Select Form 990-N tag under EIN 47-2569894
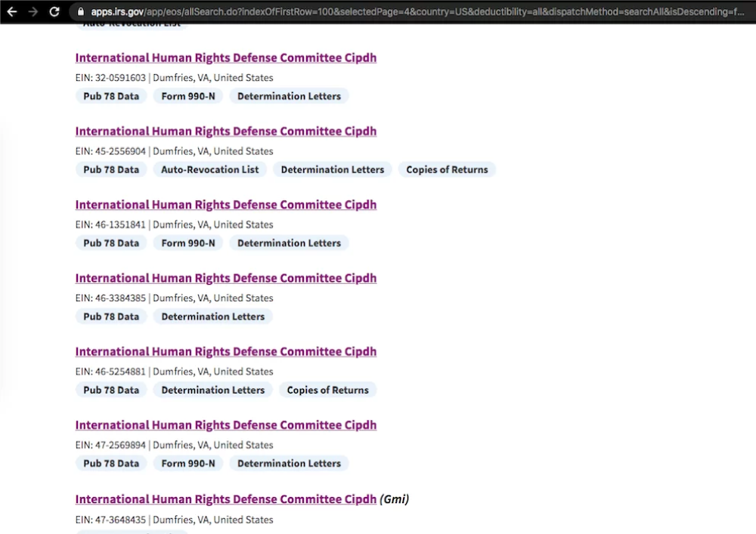 coord(188,463)
